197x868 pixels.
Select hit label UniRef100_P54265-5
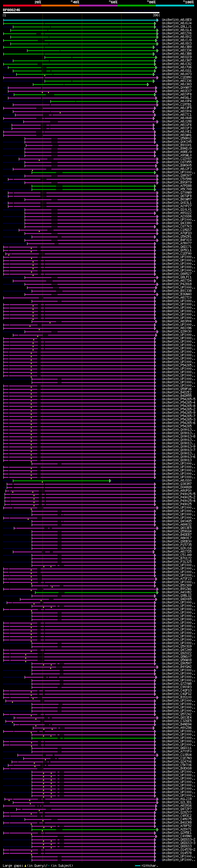tap(179, 399)
